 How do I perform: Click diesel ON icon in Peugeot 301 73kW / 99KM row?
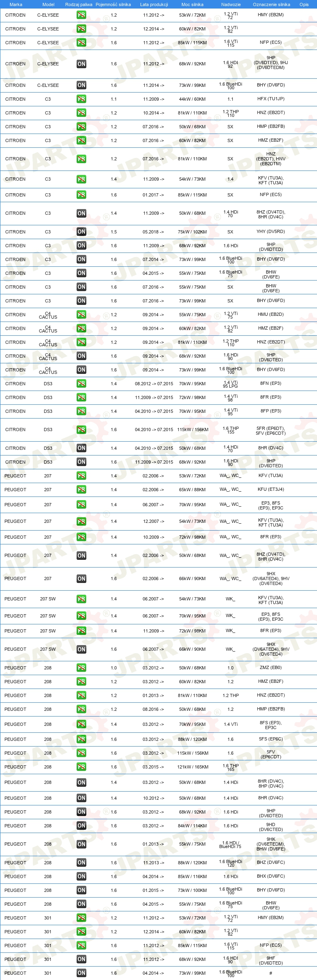[81, 973]
